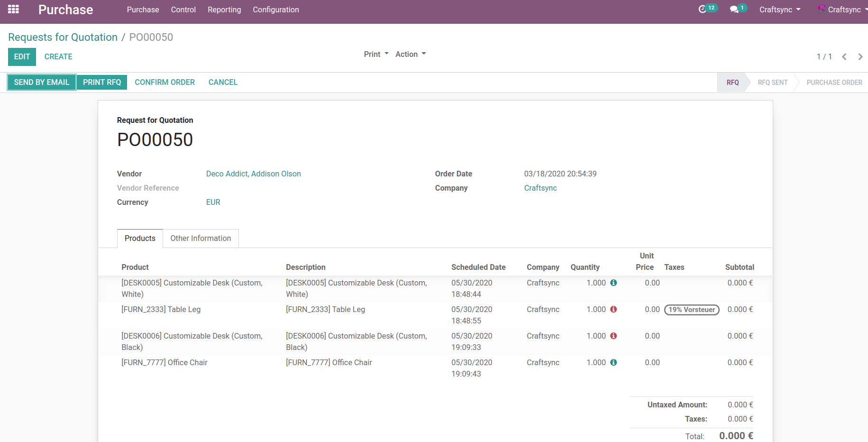
Task: Open the Reporting menu
Action: (x=224, y=9)
